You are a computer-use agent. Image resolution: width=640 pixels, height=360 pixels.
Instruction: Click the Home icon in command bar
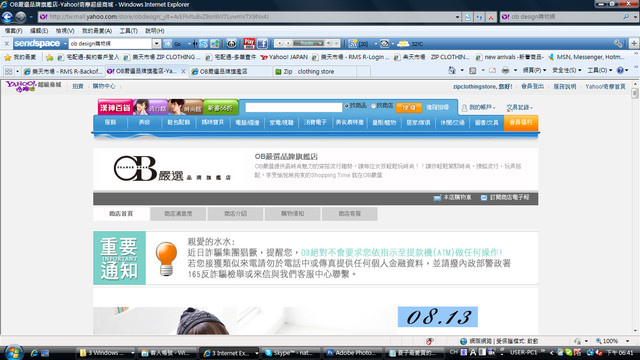452,71
